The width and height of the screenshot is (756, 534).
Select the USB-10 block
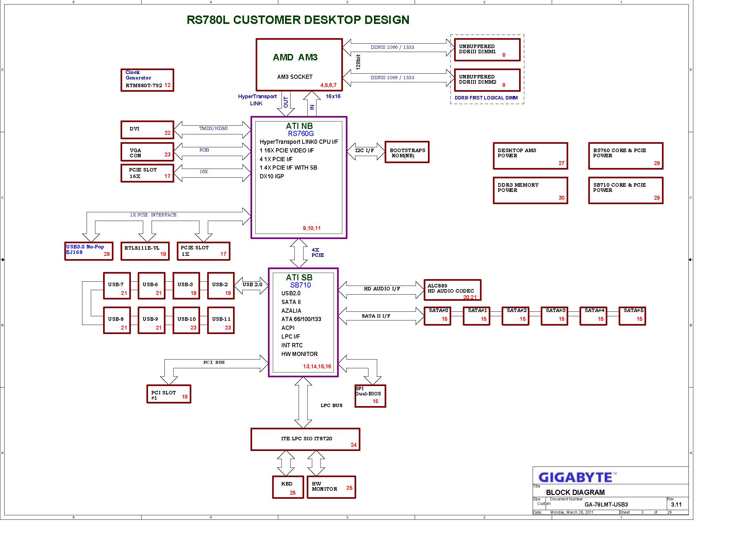click(x=186, y=320)
